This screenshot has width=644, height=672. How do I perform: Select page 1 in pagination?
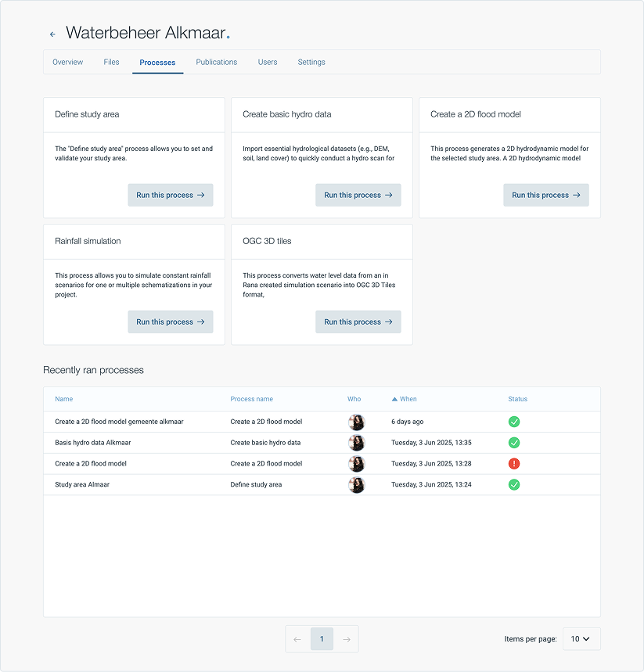click(322, 639)
